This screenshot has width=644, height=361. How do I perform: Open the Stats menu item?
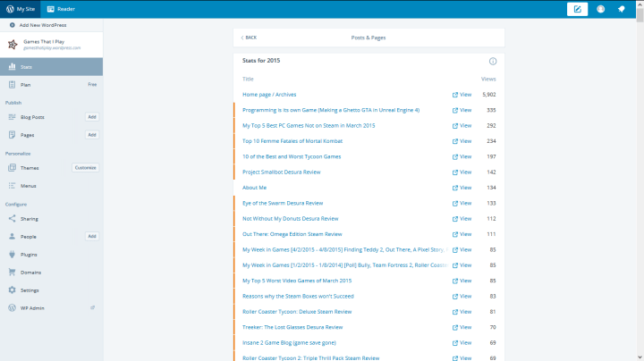pyautogui.click(x=51, y=66)
